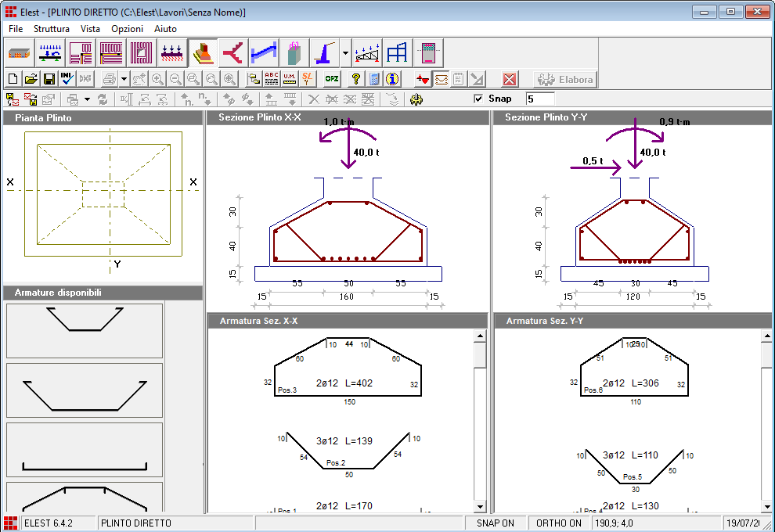Click the Snap value input field
Image resolution: width=775 pixels, height=532 pixels.
(539, 99)
